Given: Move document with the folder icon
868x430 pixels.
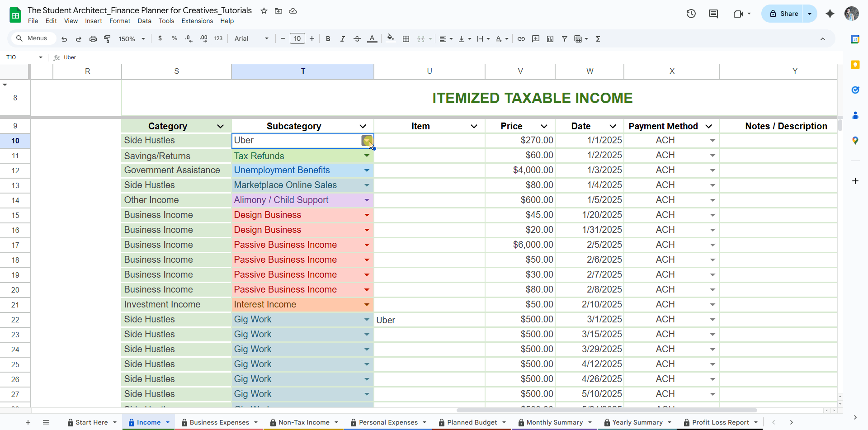Looking at the screenshot, I should [278, 11].
